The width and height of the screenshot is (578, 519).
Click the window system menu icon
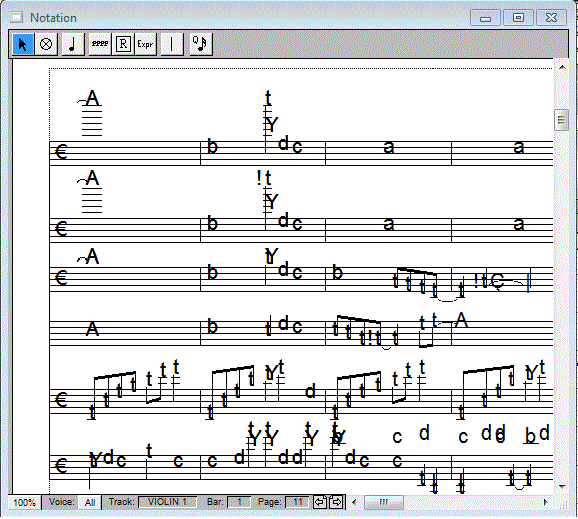[16, 17]
